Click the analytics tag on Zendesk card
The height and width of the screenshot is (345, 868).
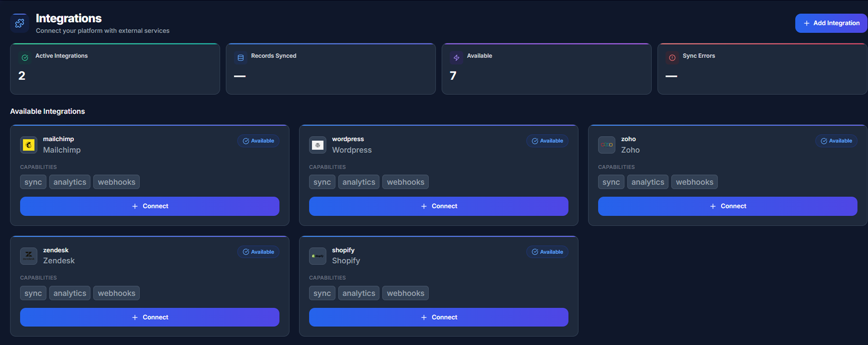pyautogui.click(x=70, y=293)
